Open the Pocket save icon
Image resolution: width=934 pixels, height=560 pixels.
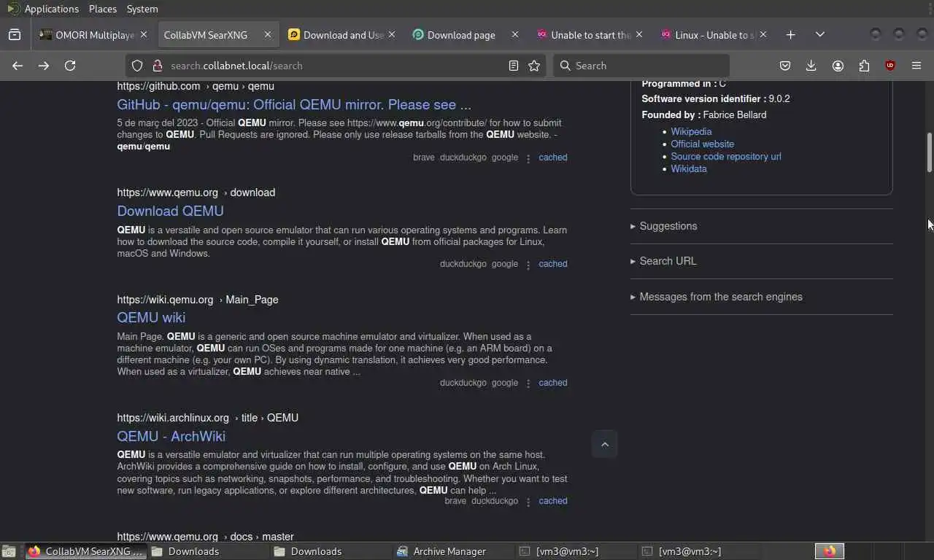(x=785, y=66)
